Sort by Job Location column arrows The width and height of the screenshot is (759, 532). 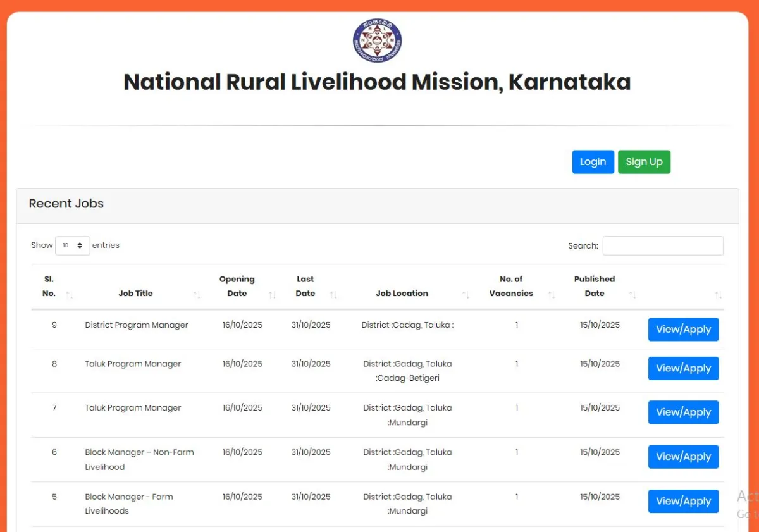[466, 295]
